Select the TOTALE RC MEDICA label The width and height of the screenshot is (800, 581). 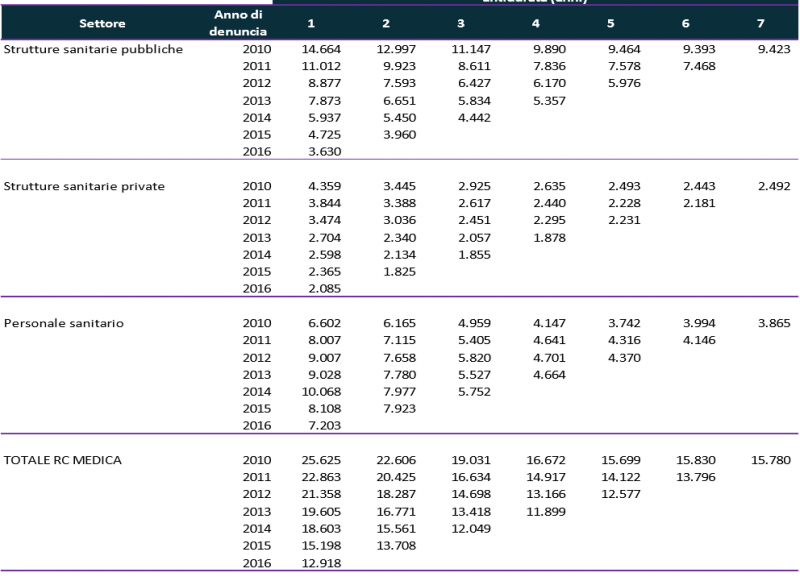(67, 460)
